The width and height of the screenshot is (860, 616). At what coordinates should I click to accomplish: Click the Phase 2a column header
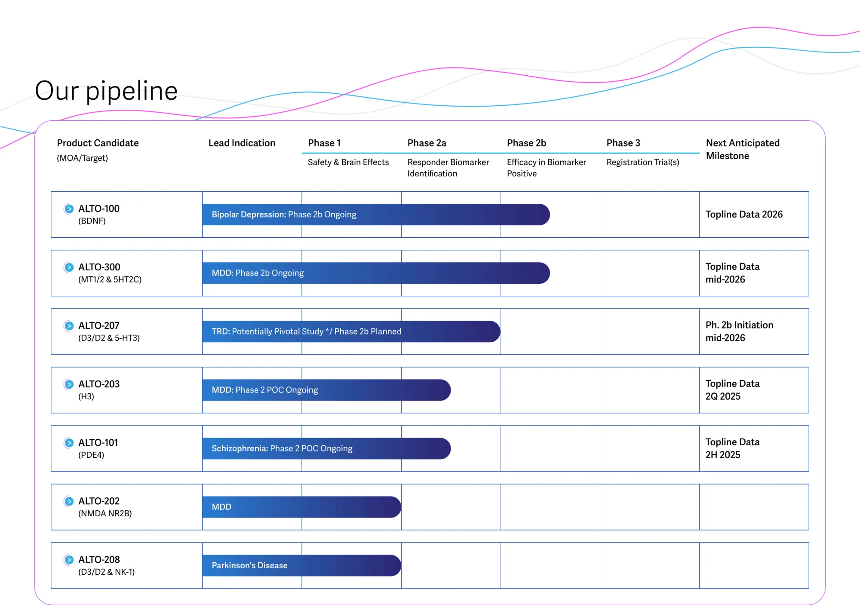pos(427,143)
